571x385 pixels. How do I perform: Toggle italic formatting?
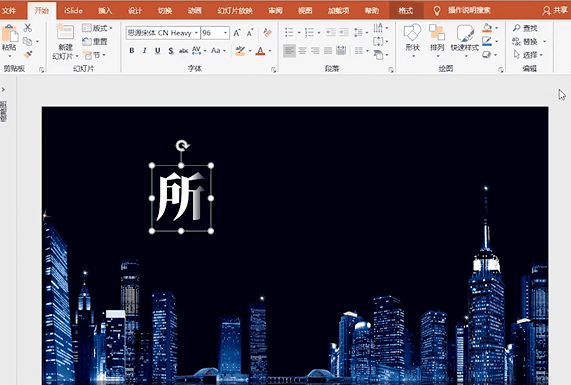(x=145, y=51)
